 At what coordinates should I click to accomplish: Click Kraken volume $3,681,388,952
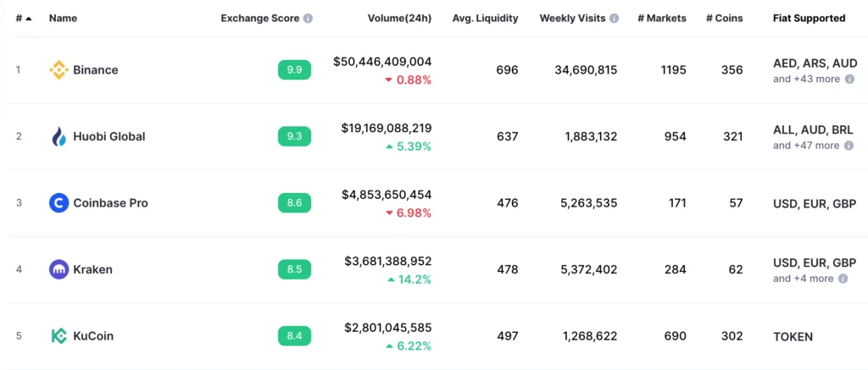pyautogui.click(x=387, y=261)
